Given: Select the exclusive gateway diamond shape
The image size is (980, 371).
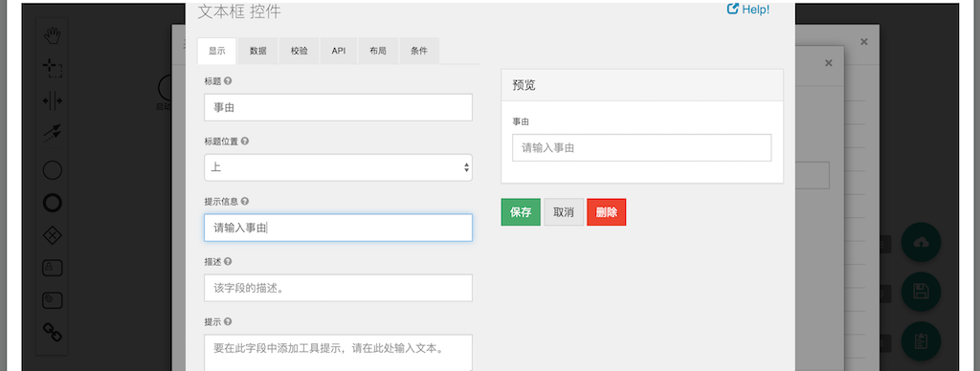Looking at the screenshot, I should coord(52,235).
